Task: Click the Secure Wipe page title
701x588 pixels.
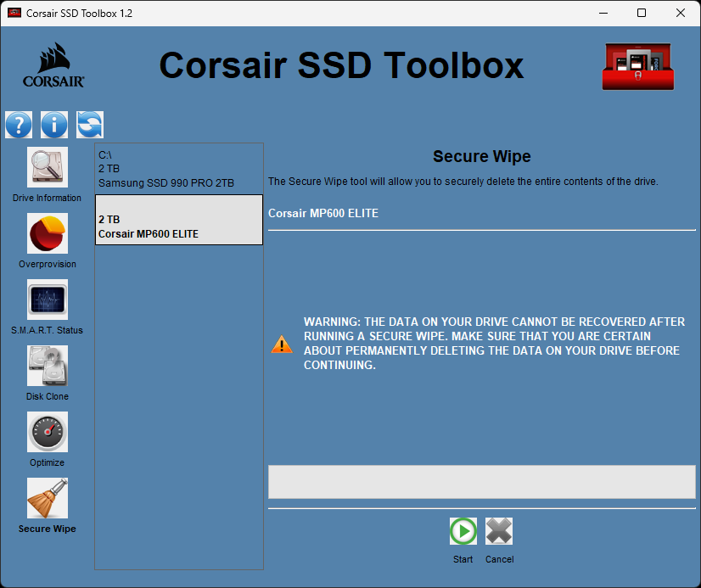Action: pos(481,156)
